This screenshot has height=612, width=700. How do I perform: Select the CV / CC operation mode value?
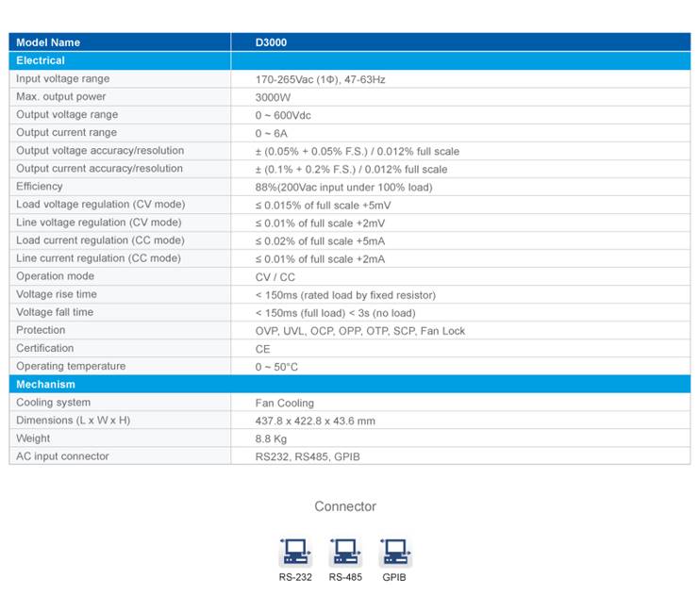click(x=275, y=277)
